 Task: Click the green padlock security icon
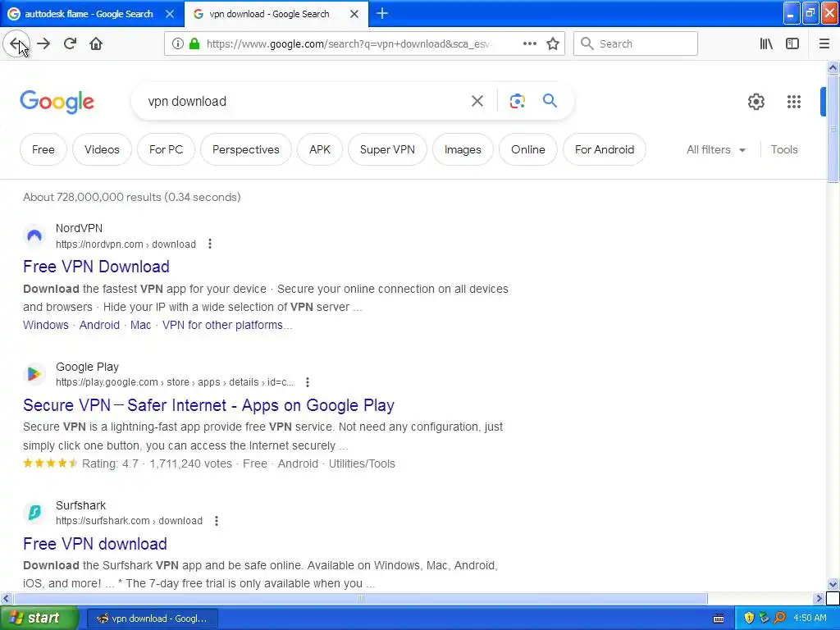pyautogui.click(x=194, y=43)
